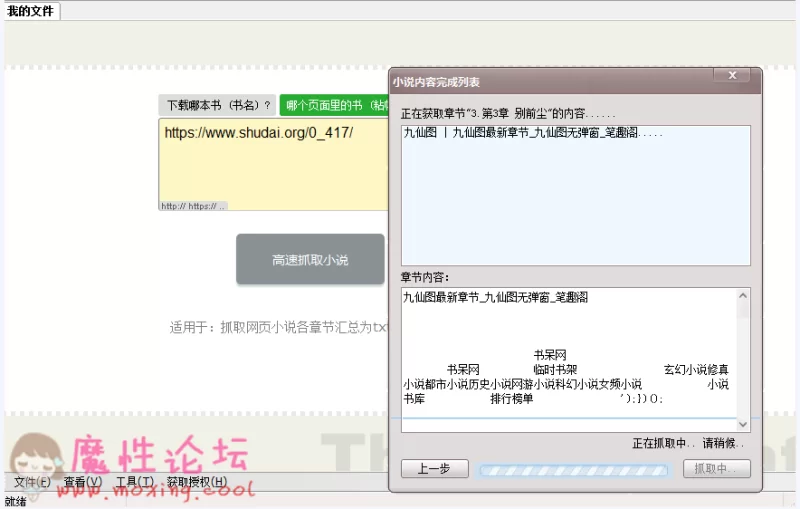Click the 小说内容完成列表 dialog title
The height and width of the screenshot is (509, 800).
pyautogui.click(x=436, y=82)
